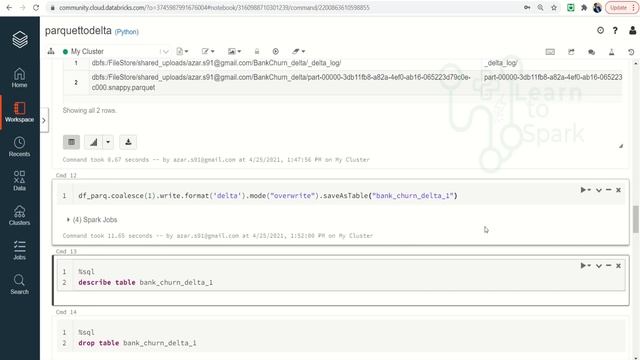
Task: Open the notebook Edit menu dropdown
Action: [x=208, y=51]
